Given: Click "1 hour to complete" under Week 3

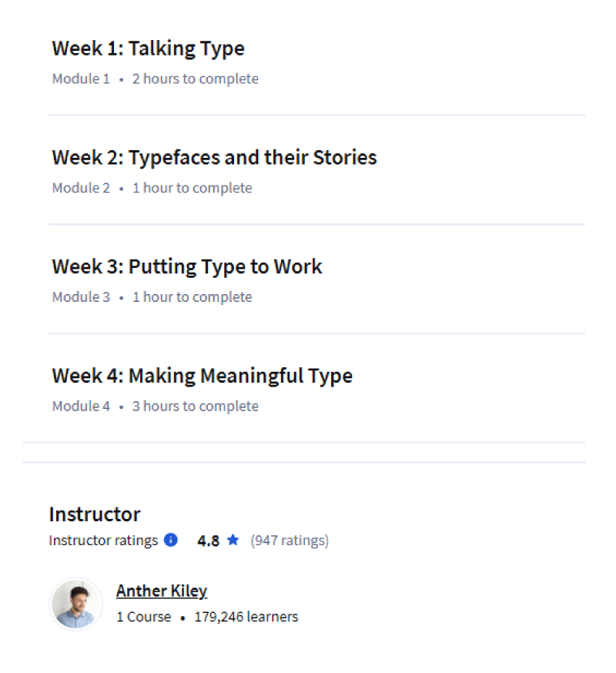Looking at the screenshot, I should pos(192,296).
